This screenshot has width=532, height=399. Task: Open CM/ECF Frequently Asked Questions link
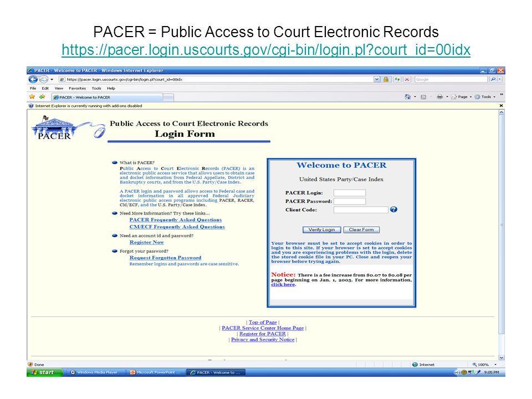point(177,227)
